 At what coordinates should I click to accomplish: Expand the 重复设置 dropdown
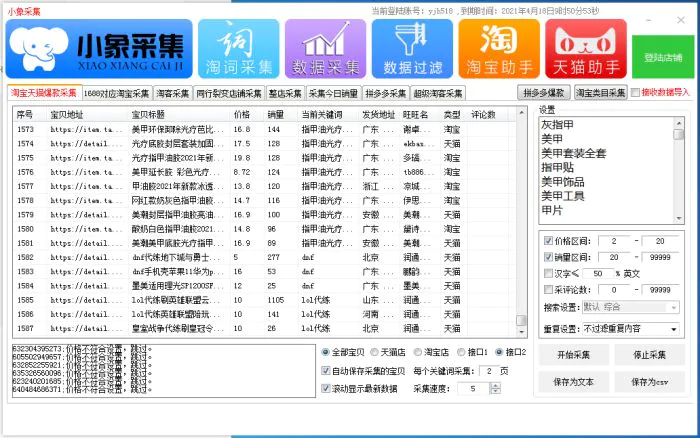[x=673, y=329]
